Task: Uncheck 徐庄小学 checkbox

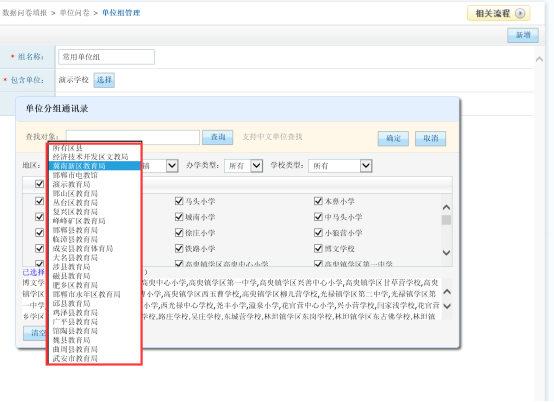Action: 179,232
